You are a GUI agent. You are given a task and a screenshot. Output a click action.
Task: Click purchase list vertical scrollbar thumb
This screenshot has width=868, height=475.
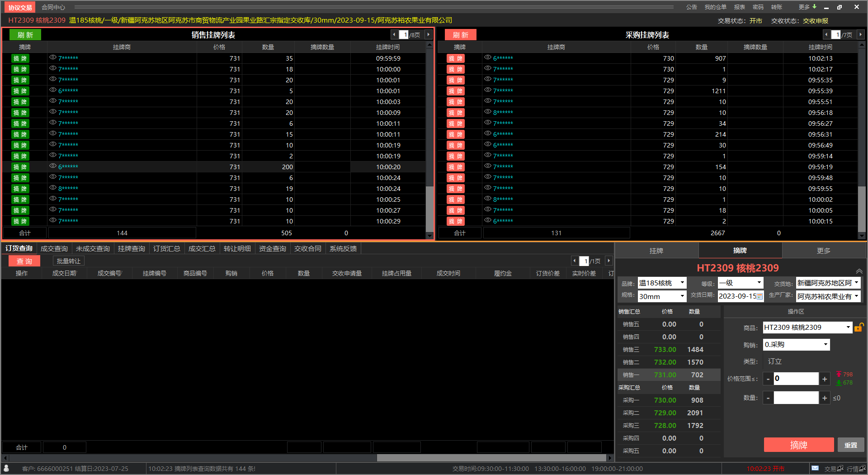862,208
